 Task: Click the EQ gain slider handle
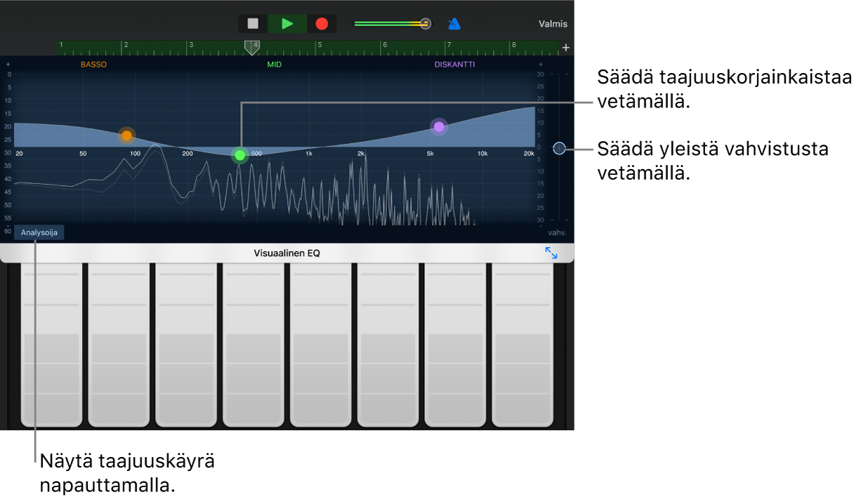coord(559,148)
